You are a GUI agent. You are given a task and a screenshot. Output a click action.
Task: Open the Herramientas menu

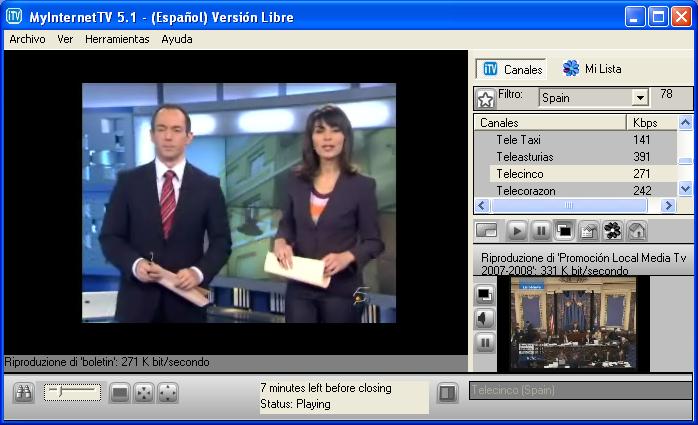tap(117, 39)
